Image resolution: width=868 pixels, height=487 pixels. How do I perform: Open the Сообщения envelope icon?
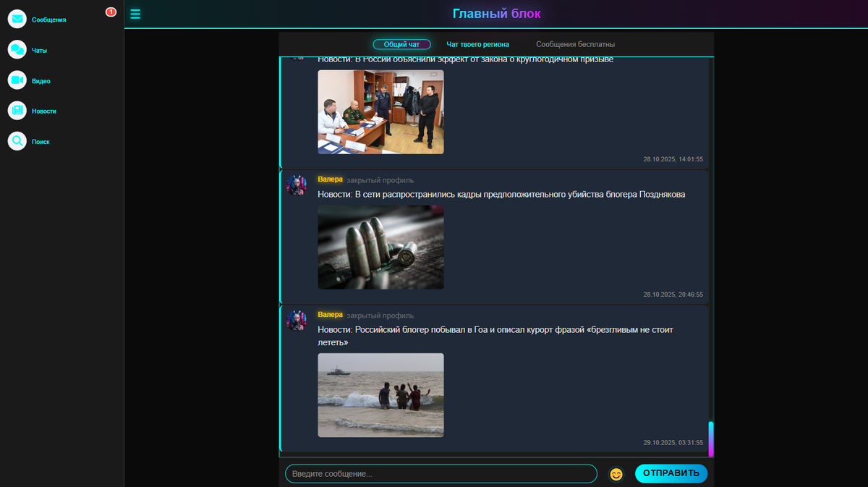point(17,20)
